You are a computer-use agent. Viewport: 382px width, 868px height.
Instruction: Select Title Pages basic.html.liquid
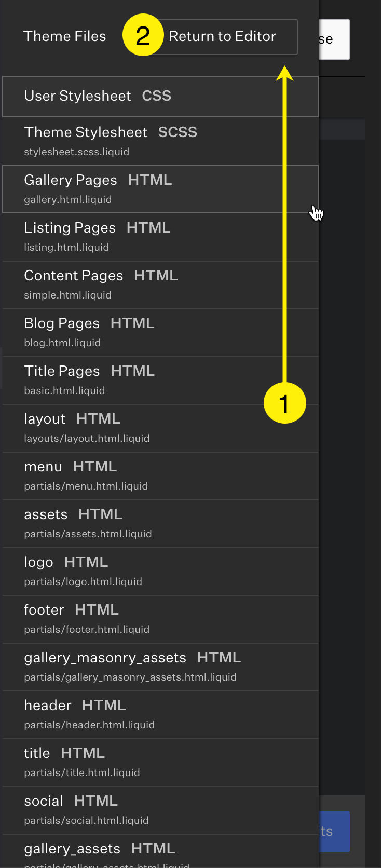click(x=160, y=381)
